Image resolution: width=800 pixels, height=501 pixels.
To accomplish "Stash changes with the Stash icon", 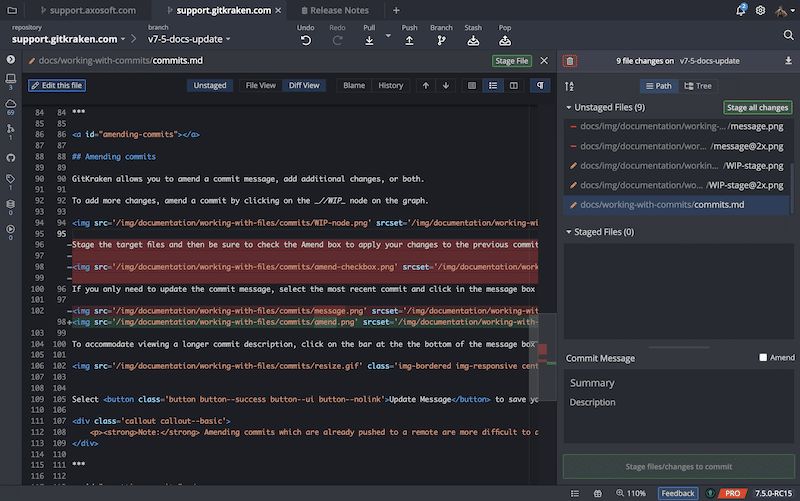I will (473, 41).
